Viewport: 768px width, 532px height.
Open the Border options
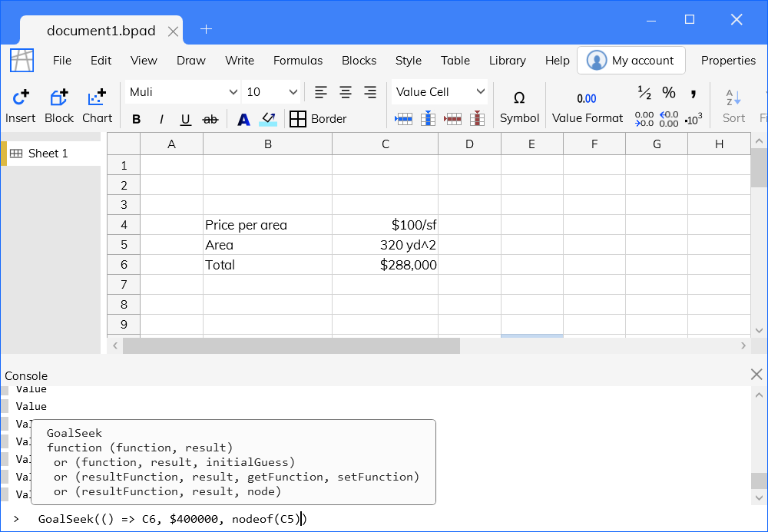(319, 119)
